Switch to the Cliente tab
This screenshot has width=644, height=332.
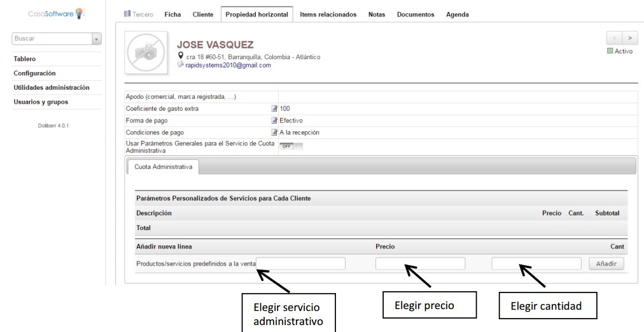coord(203,15)
